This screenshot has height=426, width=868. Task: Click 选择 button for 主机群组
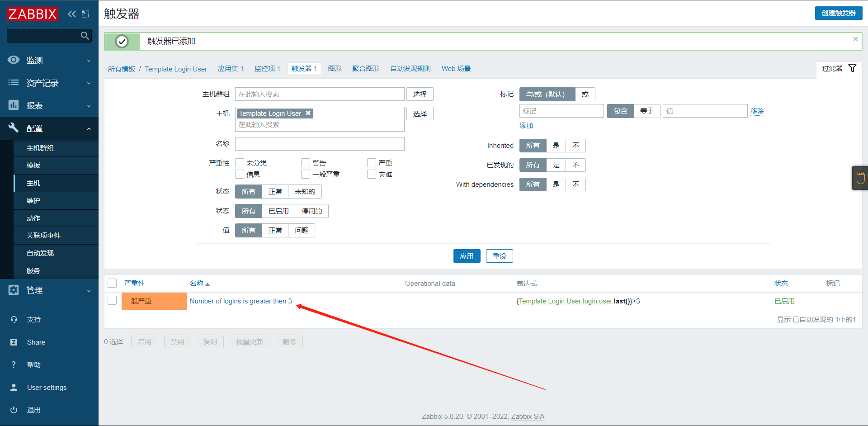point(420,94)
